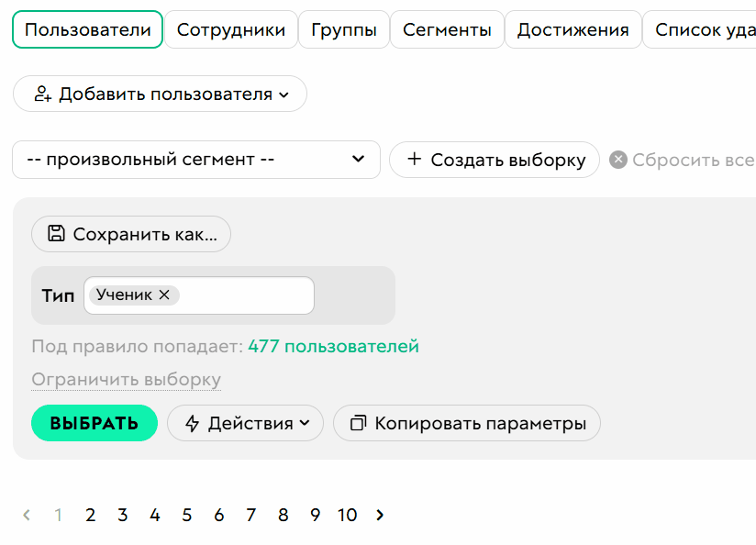Click the lightning icon on the Действия button

click(194, 423)
